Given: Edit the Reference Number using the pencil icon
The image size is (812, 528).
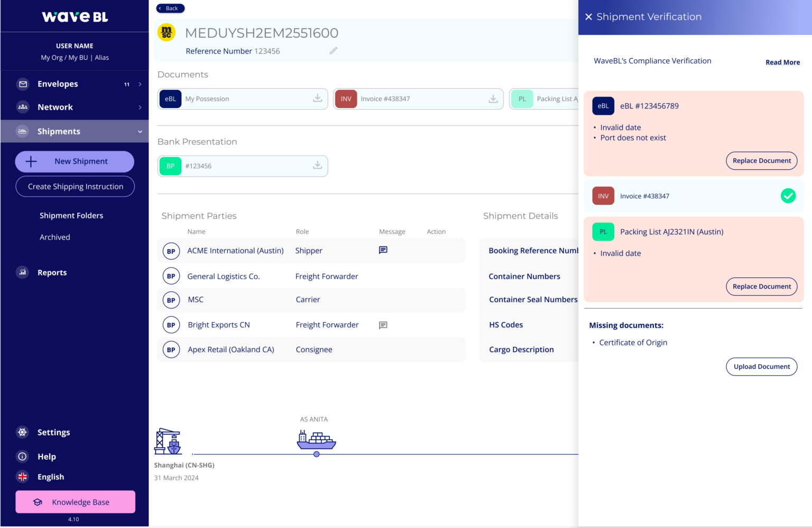Looking at the screenshot, I should (333, 50).
